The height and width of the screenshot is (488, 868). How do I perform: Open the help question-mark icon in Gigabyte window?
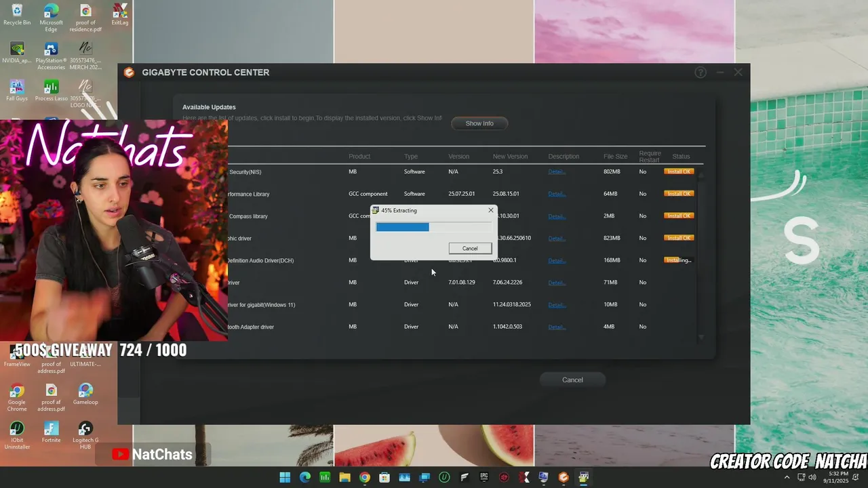click(x=701, y=73)
